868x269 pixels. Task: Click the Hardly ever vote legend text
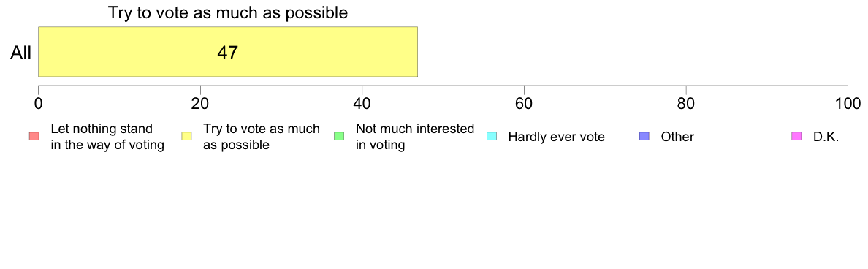556,137
